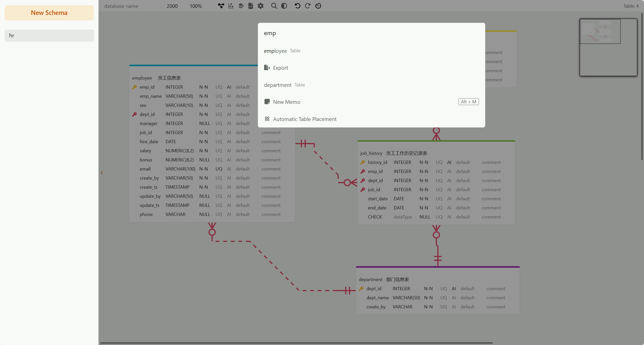Choose Export in command palette
The image size is (644, 345).
pyautogui.click(x=280, y=68)
